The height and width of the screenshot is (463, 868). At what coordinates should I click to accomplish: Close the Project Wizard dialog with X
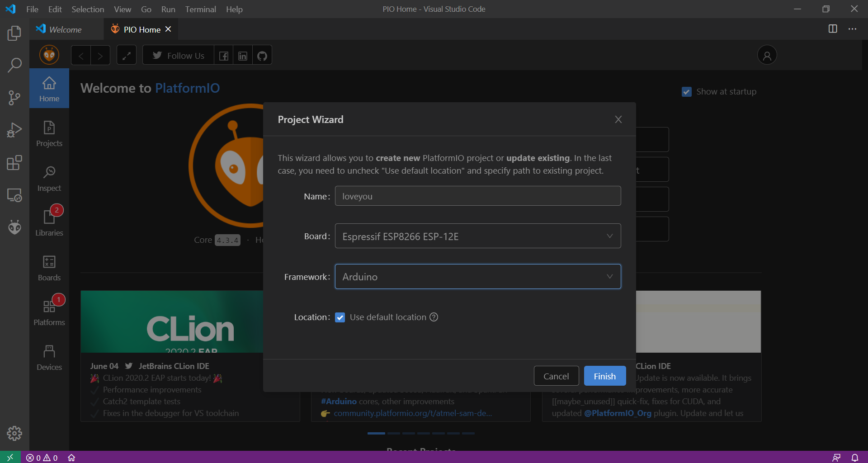[x=618, y=119]
